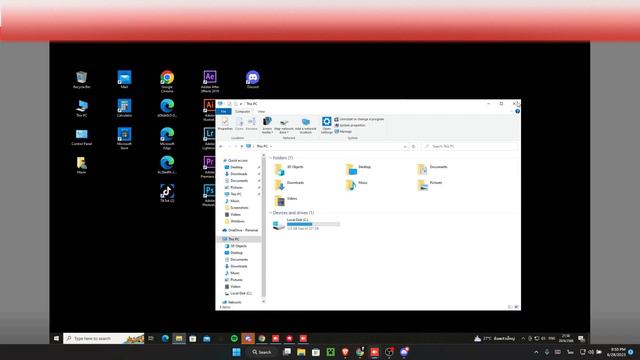The height and width of the screenshot is (360, 640).
Task: Click System properties in the ribbon
Action: (350, 125)
